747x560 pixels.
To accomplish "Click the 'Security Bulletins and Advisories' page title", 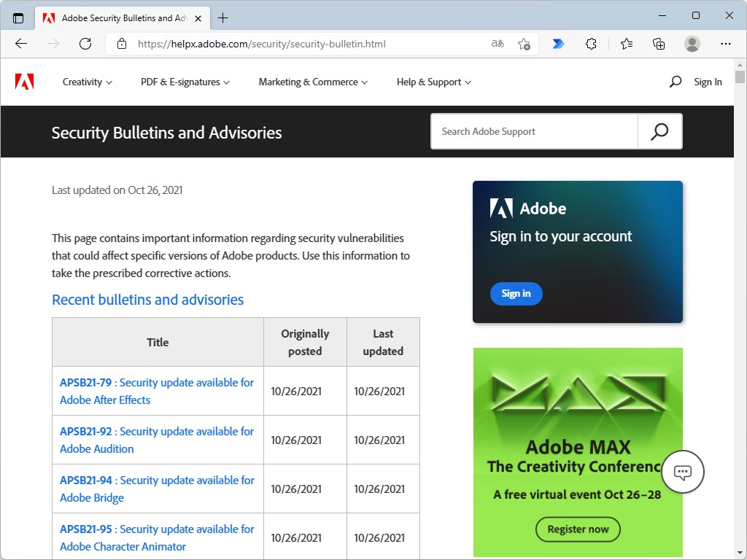I will point(167,133).
